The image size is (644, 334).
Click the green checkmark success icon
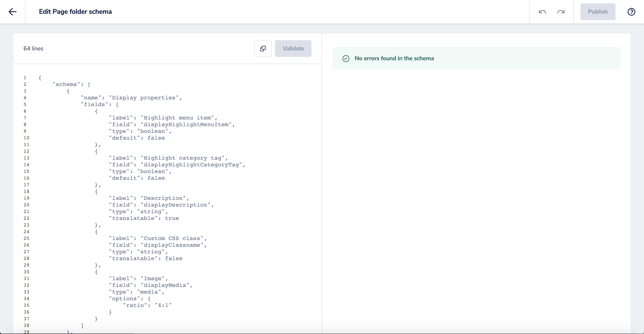[346, 58]
